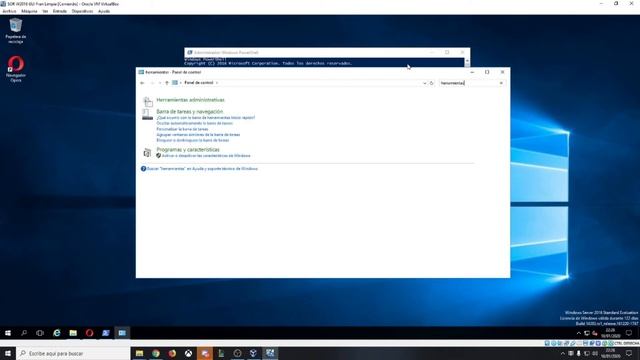Open Barra de tareas y navegación heading

(189, 111)
